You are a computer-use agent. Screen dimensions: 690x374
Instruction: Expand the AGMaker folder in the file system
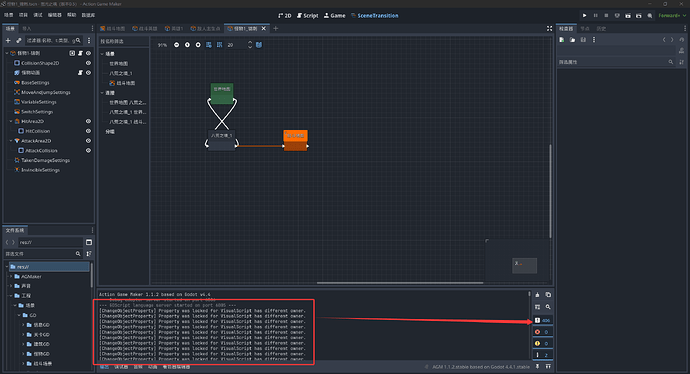pos(11,276)
